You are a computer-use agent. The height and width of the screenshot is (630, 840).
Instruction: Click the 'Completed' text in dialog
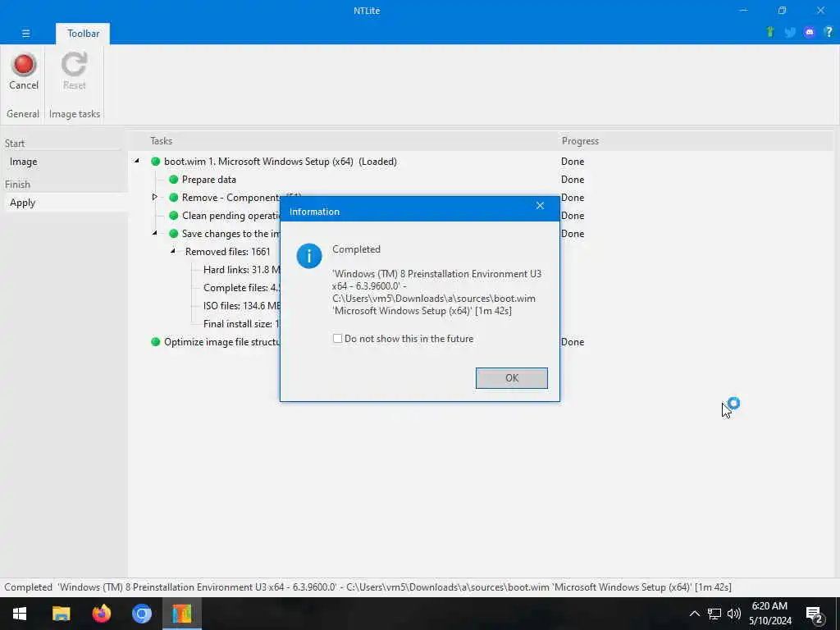point(356,249)
